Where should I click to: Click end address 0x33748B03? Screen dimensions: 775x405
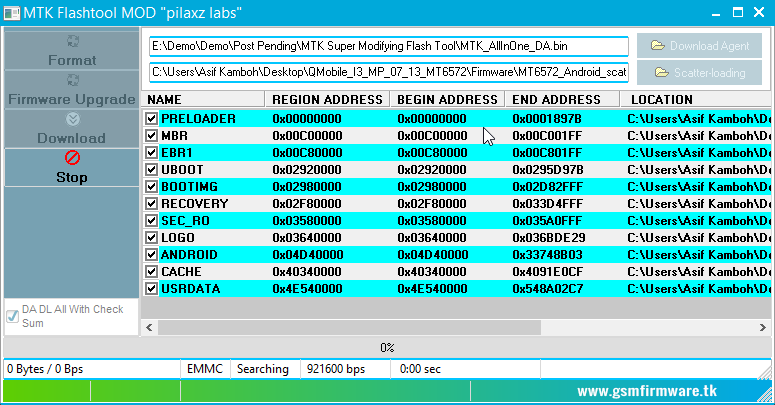547,255
